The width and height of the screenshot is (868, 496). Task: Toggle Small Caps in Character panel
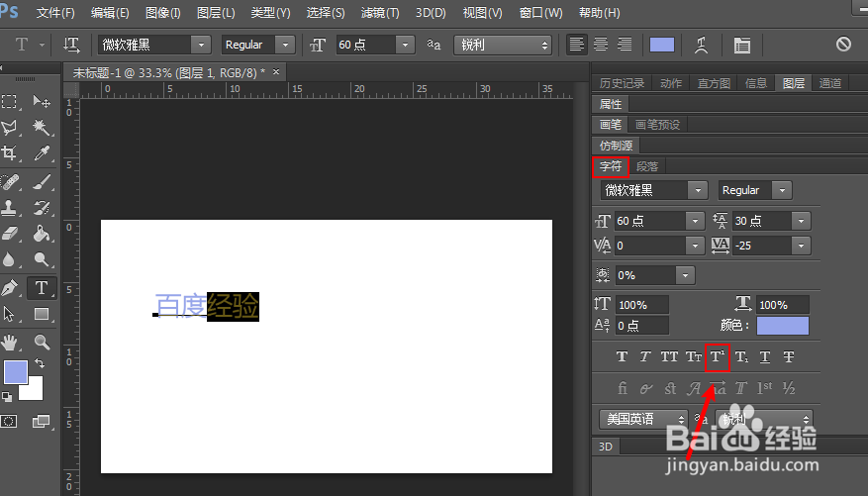point(694,357)
